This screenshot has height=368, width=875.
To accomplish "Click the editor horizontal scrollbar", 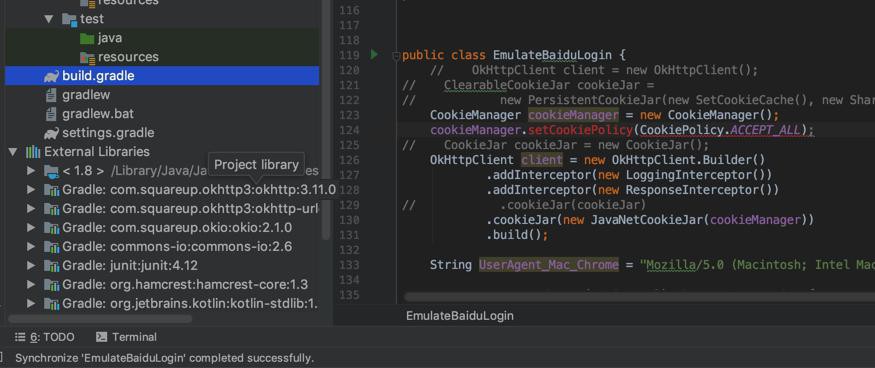I will pyautogui.click(x=640, y=297).
